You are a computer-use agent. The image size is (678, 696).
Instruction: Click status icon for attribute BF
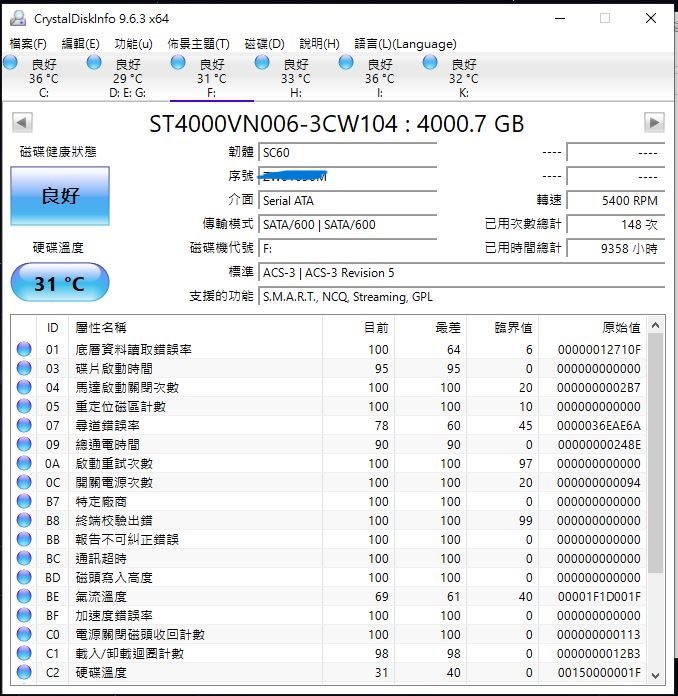(x=24, y=616)
